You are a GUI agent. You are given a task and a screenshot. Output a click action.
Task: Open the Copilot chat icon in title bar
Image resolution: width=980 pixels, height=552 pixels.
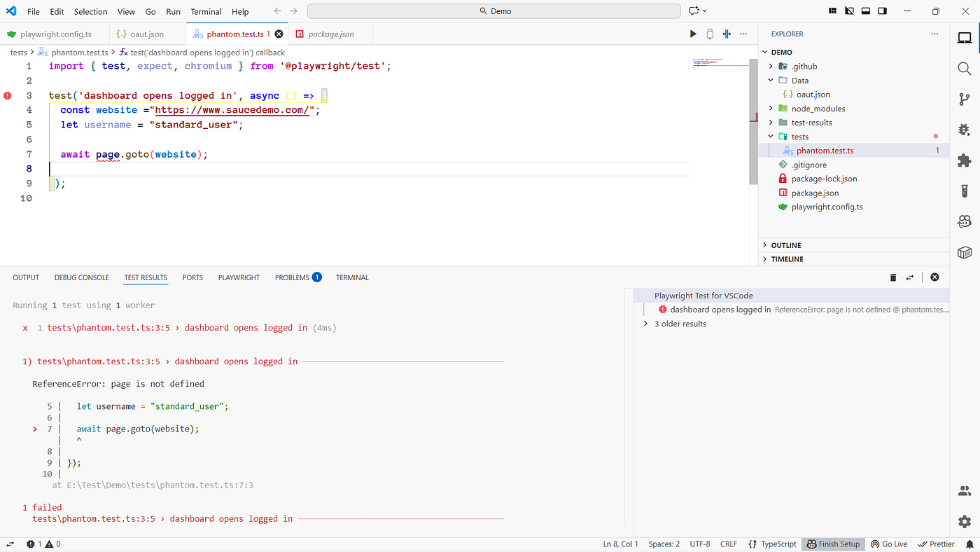[694, 11]
